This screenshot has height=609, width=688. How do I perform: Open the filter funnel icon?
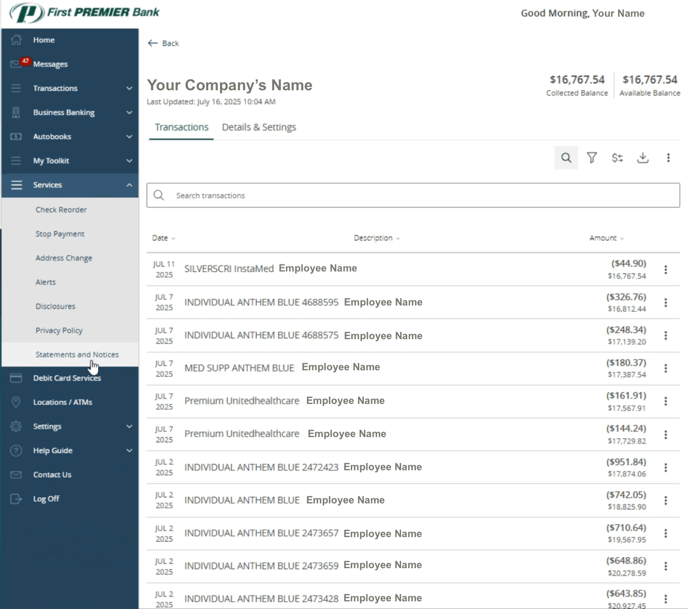(x=591, y=158)
